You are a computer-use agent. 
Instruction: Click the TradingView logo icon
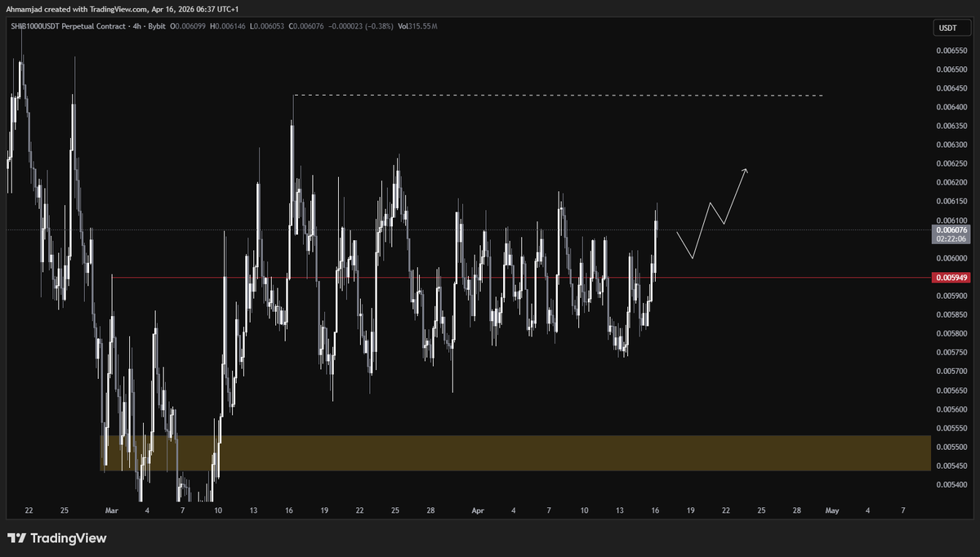17,538
